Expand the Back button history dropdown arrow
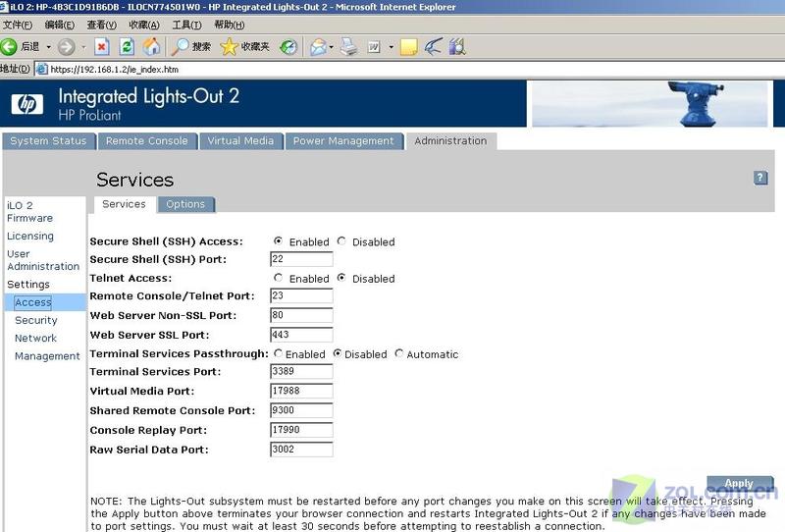The width and height of the screenshot is (785, 532). [48, 47]
